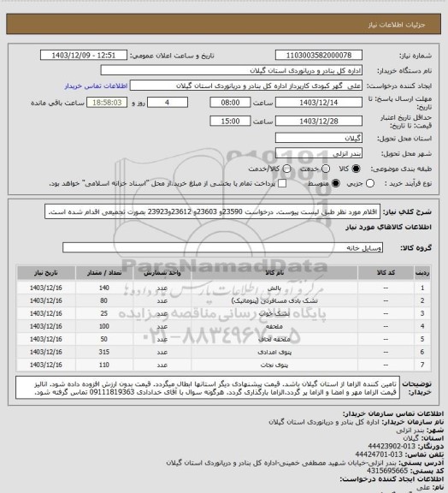This screenshot has height=493, width=448.
Task: Click the fax number 44423902-013
Action: point(392,447)
